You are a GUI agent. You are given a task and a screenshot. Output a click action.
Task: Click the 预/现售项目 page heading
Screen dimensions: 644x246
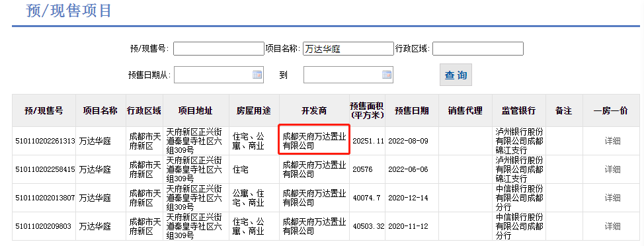click(x=69, y=11)
